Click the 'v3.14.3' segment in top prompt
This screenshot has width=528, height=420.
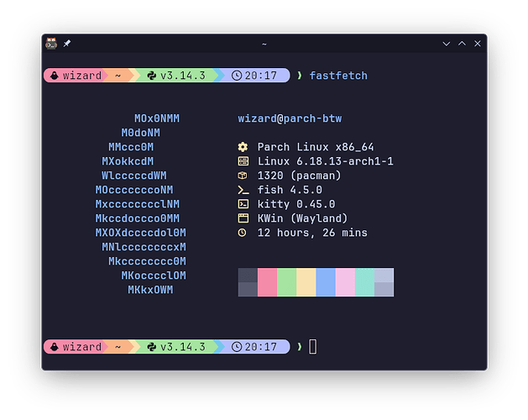point(183,76)
